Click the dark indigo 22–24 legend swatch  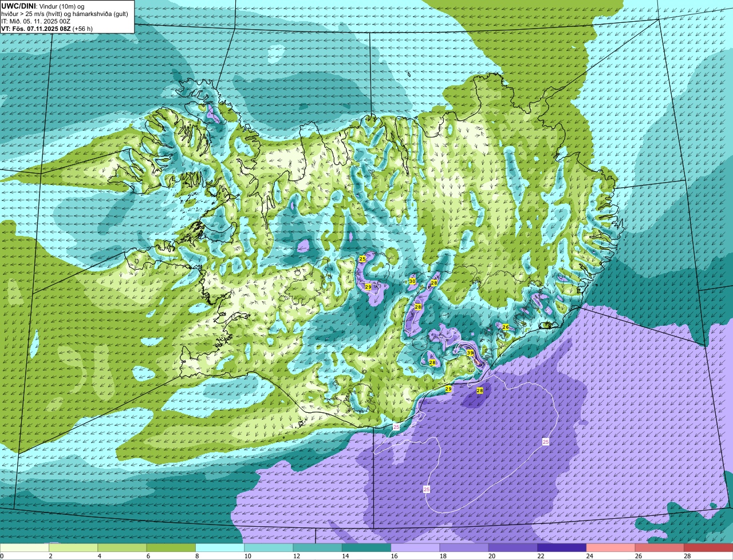coord(562,547)
